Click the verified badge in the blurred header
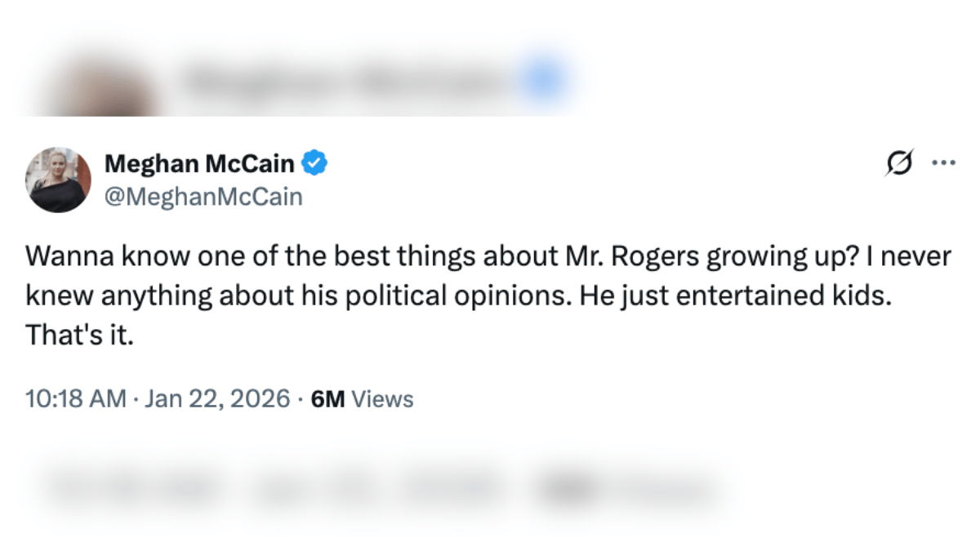Viewport: 980px width, 551px height. click(x=541, y=78)
